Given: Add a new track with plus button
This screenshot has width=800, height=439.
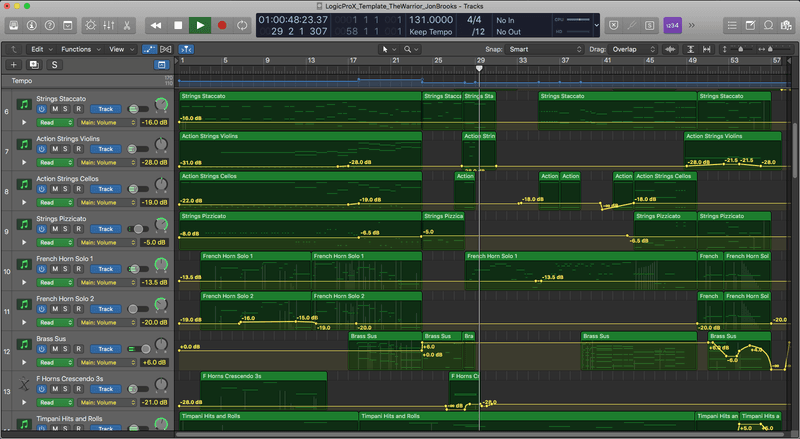Looking at the screenshot, I should pos(14,64).
